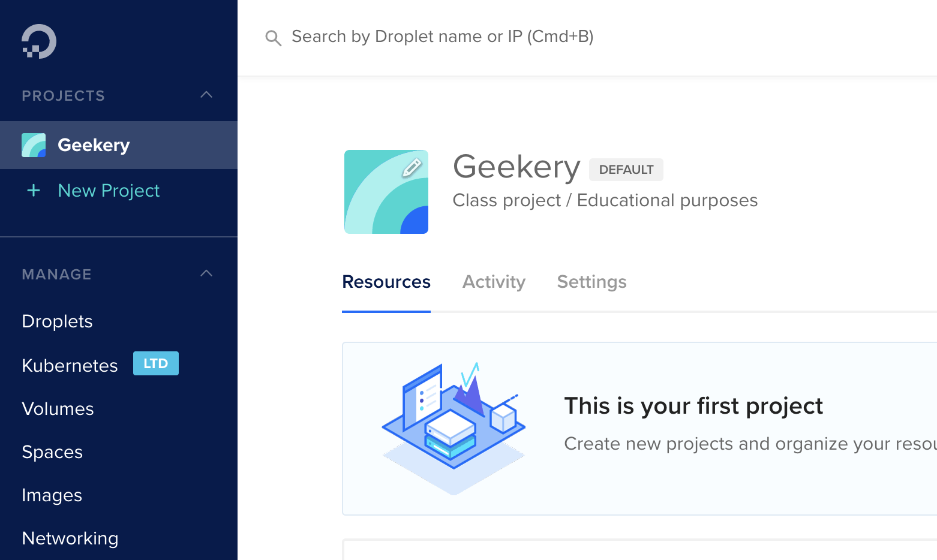Click the search magnifier icon
This screenshot has width=937, height=560.
273,38
